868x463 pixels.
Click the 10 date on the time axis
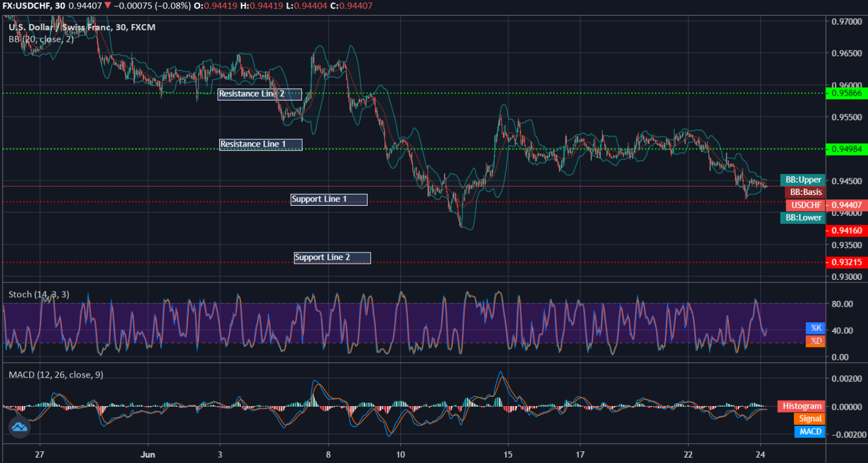pyautogui.click(x=400, y=455)
